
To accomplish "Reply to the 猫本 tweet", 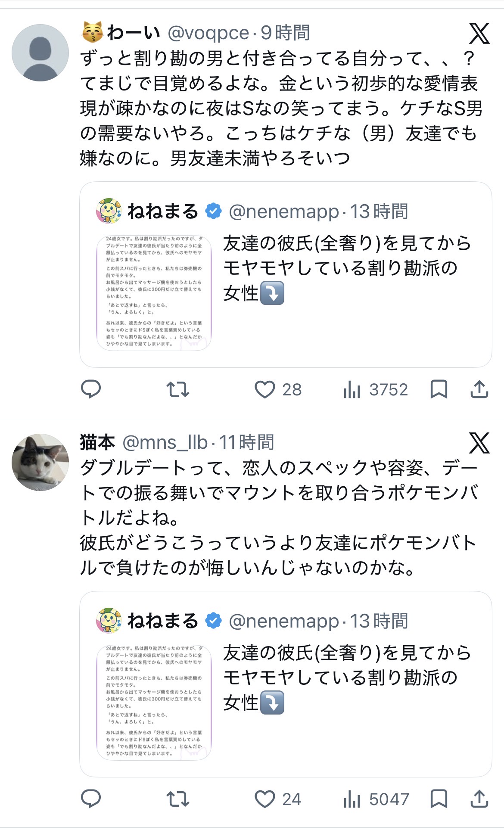I will [x=91, y=799].
